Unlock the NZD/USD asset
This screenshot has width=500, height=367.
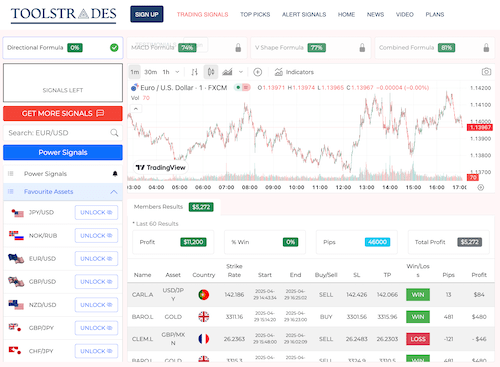[x=96, y=305]
